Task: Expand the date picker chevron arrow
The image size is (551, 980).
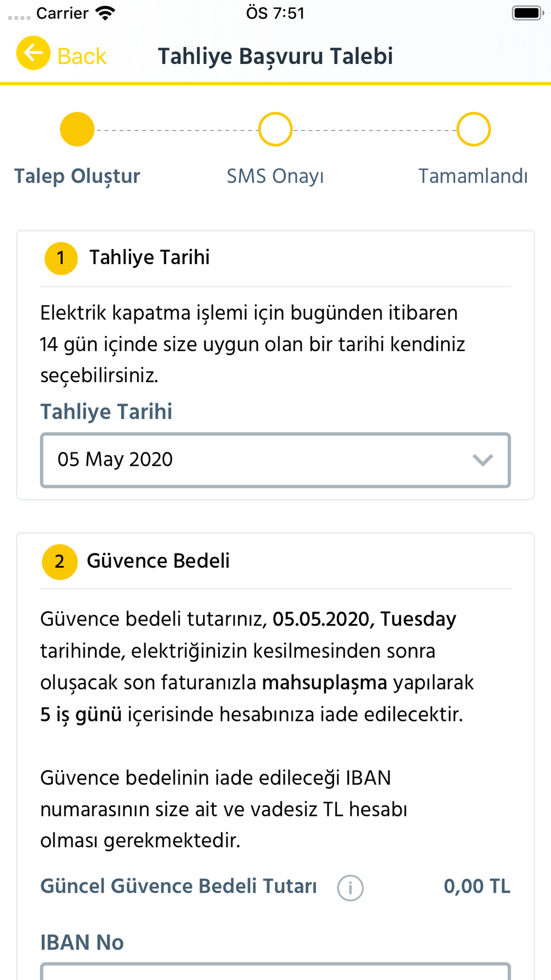Action: coord(483,460)
